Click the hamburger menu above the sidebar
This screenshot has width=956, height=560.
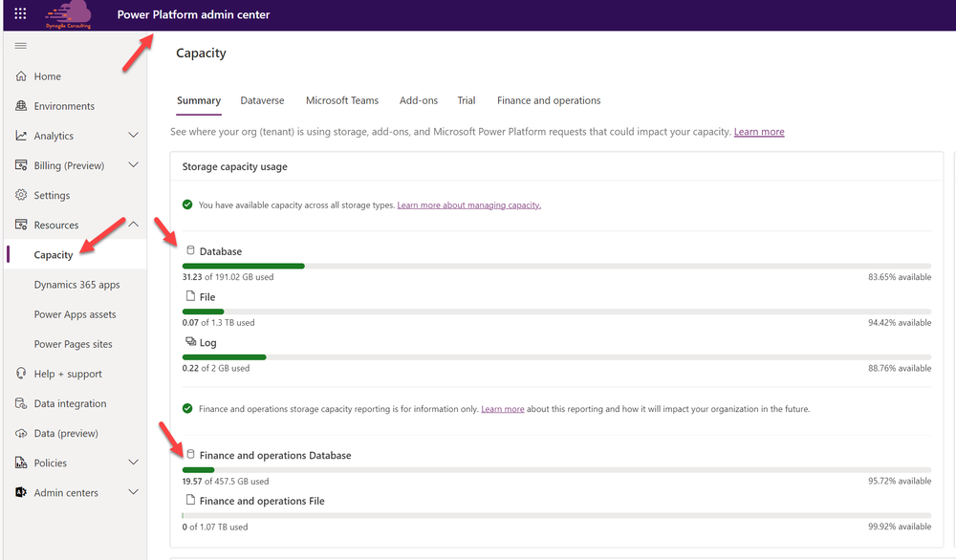(x=19, y=45)
